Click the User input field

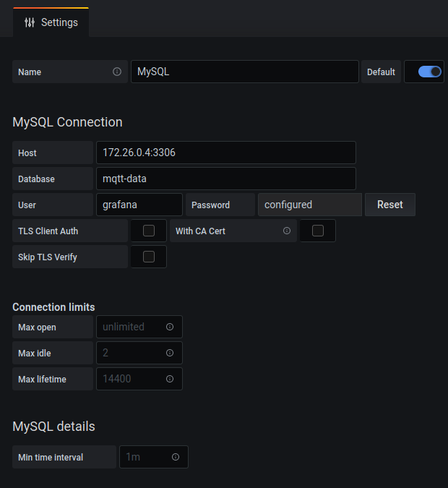[139, 205]
